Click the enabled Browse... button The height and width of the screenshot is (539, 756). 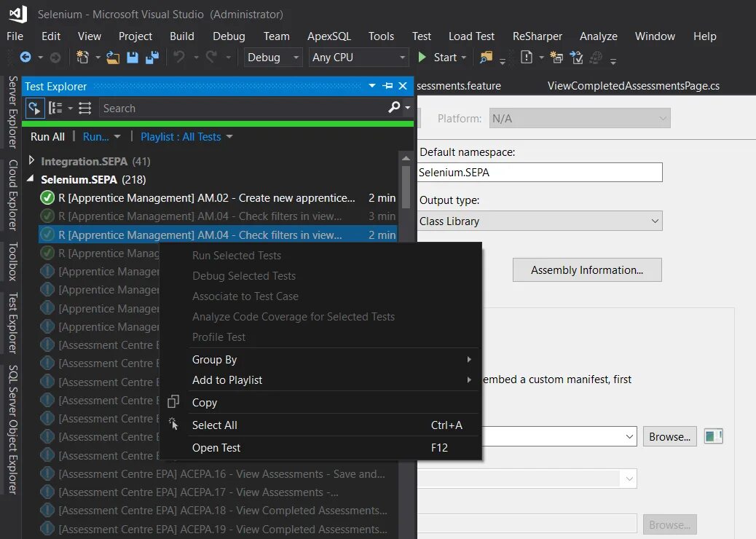(x=669, y=437)
